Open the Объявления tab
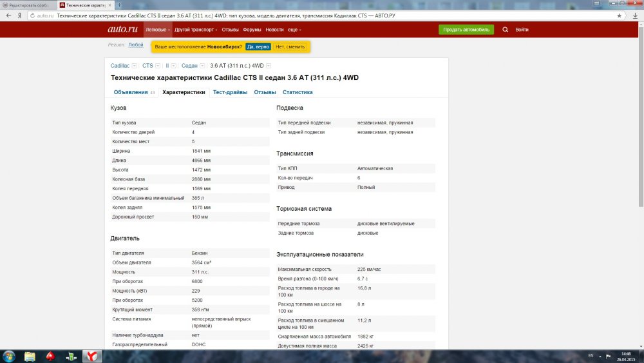Screen dimensions: 644x363 click(x=131, y=92)
